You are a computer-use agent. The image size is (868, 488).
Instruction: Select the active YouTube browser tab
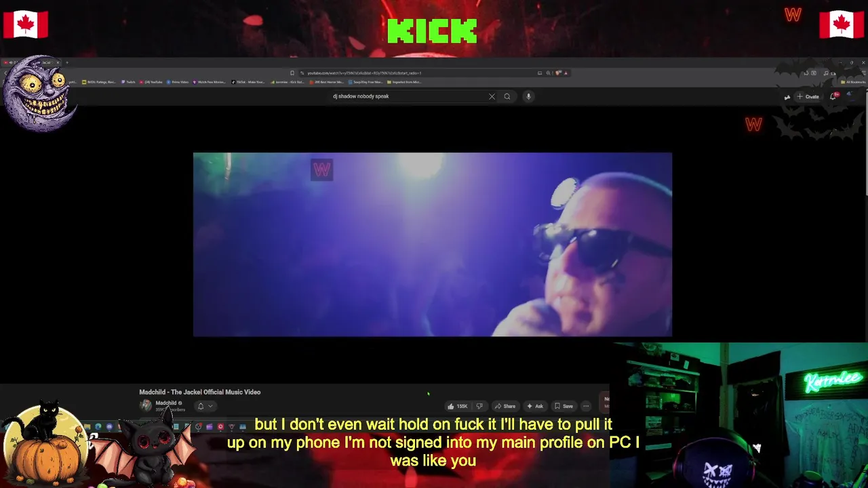click(x=33, y=62)
